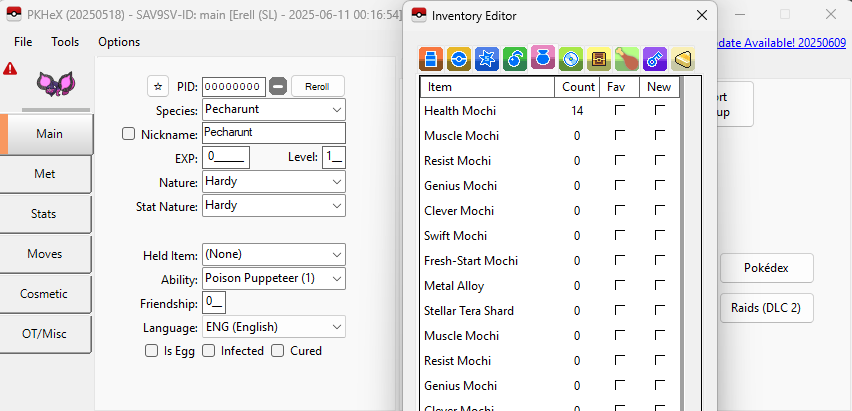
Task: Switch to the Ingredients drumstick pouch
Action: click(627, 59)
